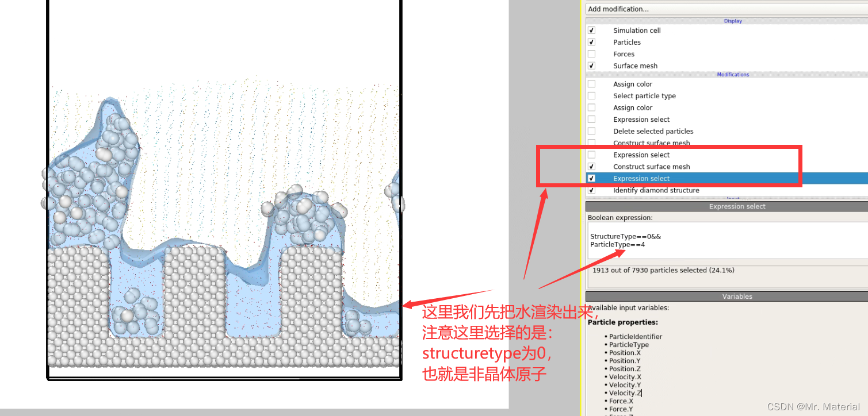Select the Select particle type modifier
Image resolution: width=868 pixels, height=416 pixels.
[x=644, y=96]
